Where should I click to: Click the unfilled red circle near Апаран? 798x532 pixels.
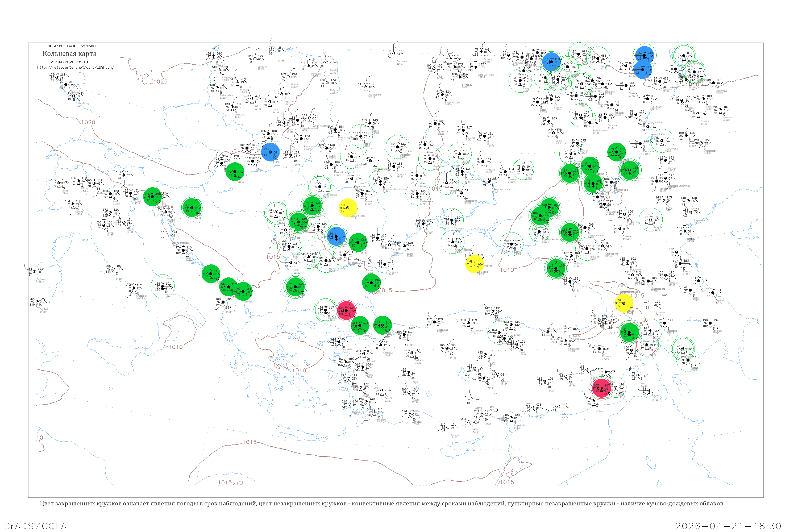coord(646,345)
